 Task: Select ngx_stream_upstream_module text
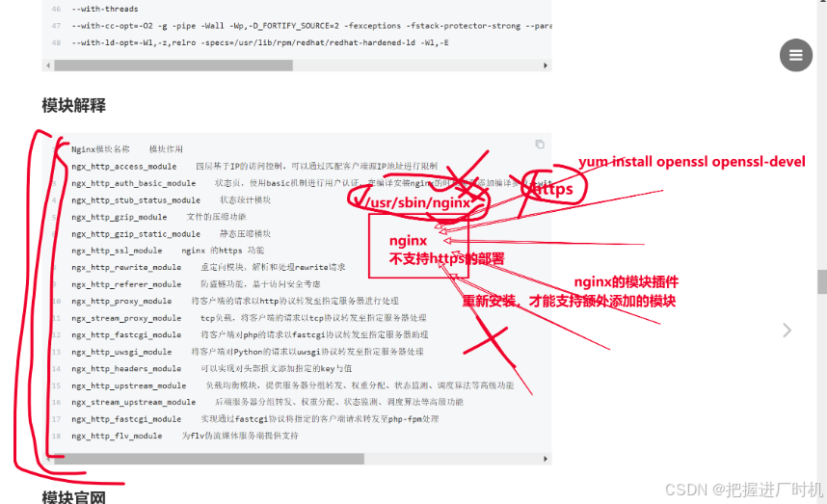pos(133,402)
